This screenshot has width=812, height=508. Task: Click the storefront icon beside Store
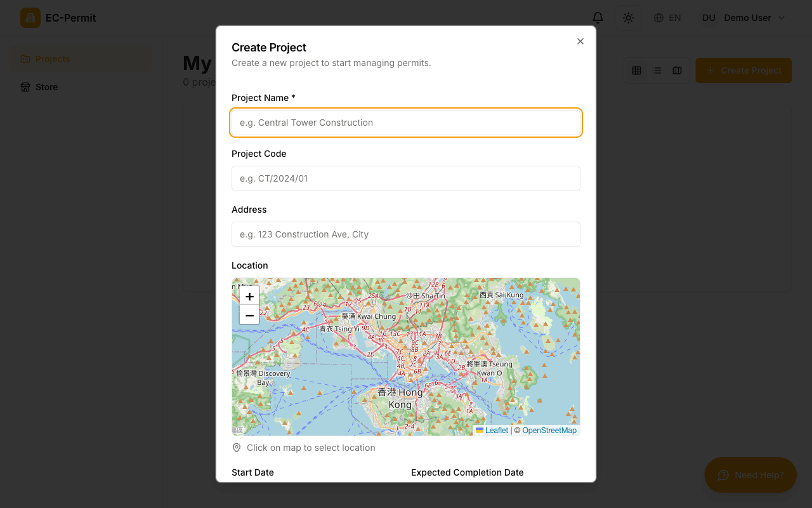click(x=24, y=87)
